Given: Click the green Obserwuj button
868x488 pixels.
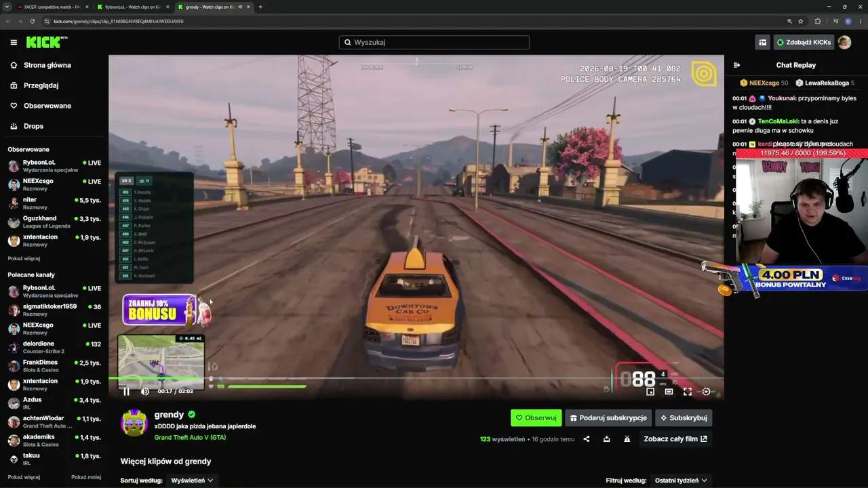Looking at the screenshot, I should [x=536, y=418].
